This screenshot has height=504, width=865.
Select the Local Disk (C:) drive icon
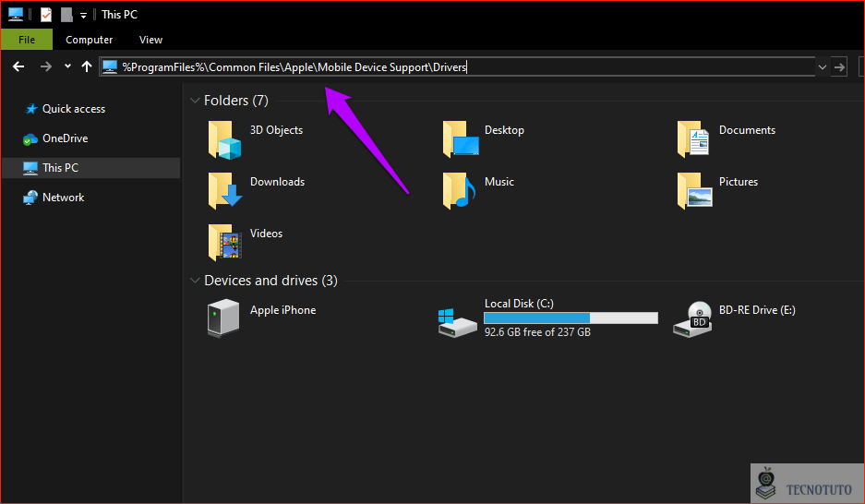click(457, 322)
